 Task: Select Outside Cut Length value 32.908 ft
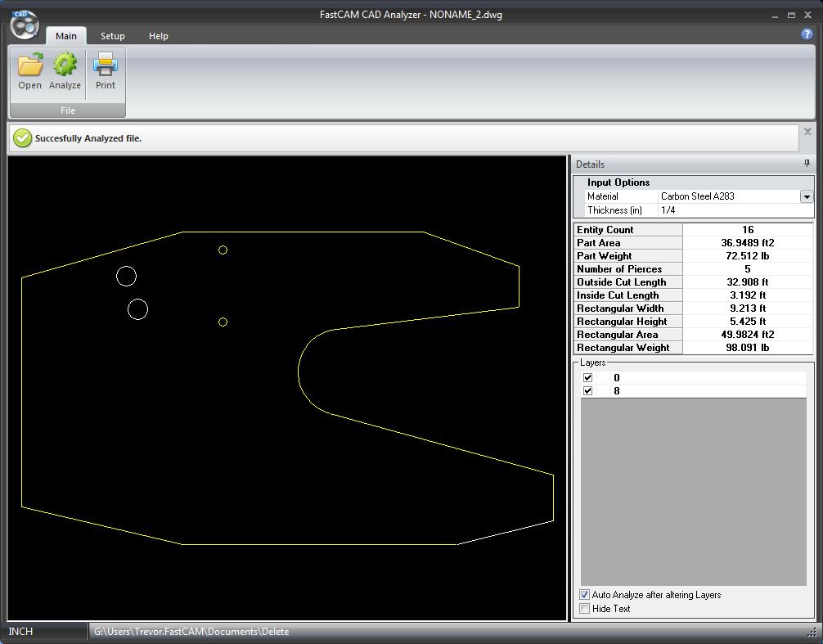(x=748, y=281)
